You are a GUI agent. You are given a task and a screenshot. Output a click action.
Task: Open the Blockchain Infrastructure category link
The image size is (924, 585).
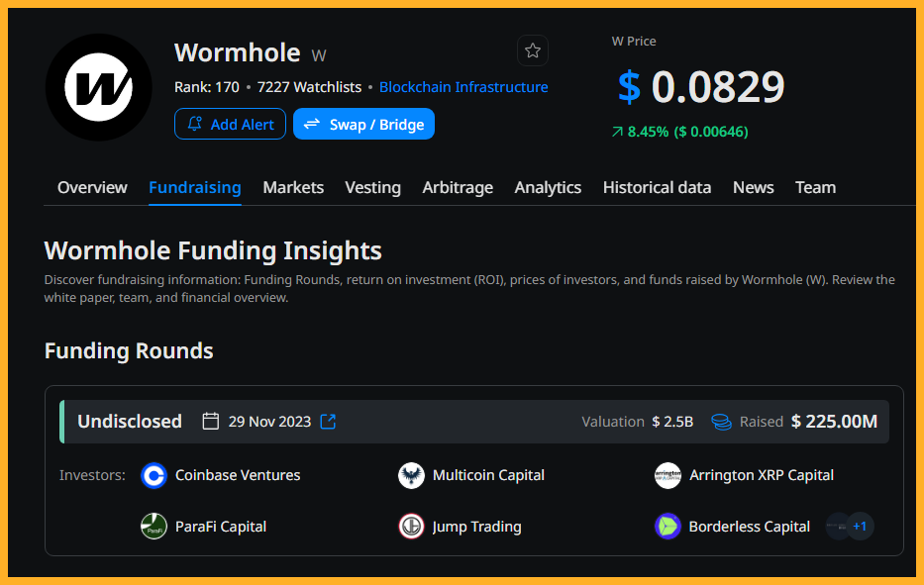pos(463,87)
